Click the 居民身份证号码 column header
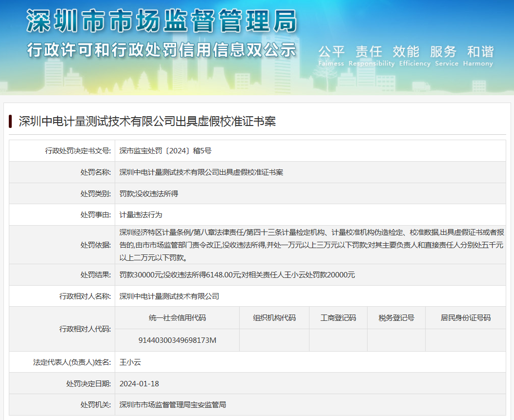This screenshot has height=420, width=514. 465,318
